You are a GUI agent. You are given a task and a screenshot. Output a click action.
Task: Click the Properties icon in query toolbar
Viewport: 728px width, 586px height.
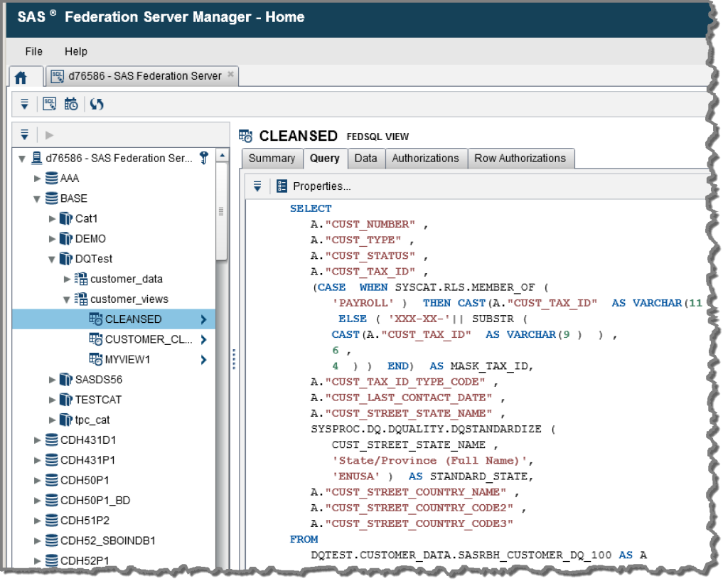282,186
